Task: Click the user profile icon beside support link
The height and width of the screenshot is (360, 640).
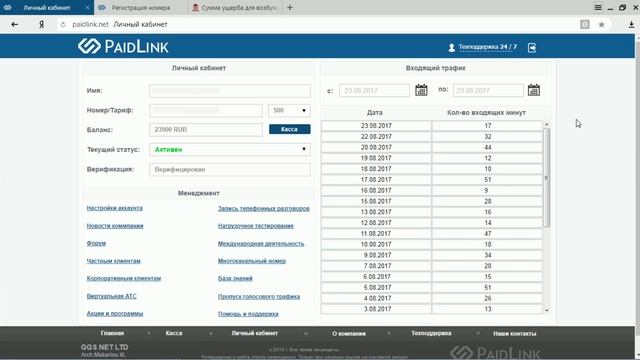Action: tap(451, 48)
